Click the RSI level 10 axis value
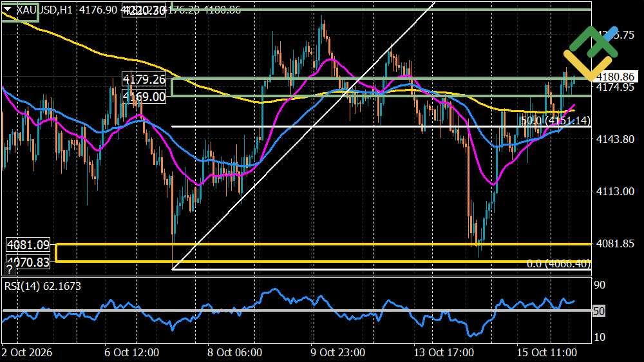This screenshot has width=644, height=362. [600, 337]
